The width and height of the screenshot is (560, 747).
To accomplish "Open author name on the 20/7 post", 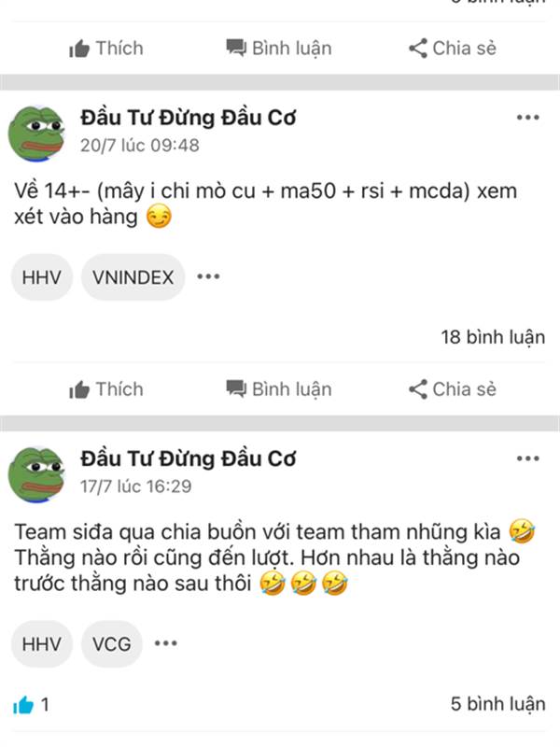I will [189, 118].
